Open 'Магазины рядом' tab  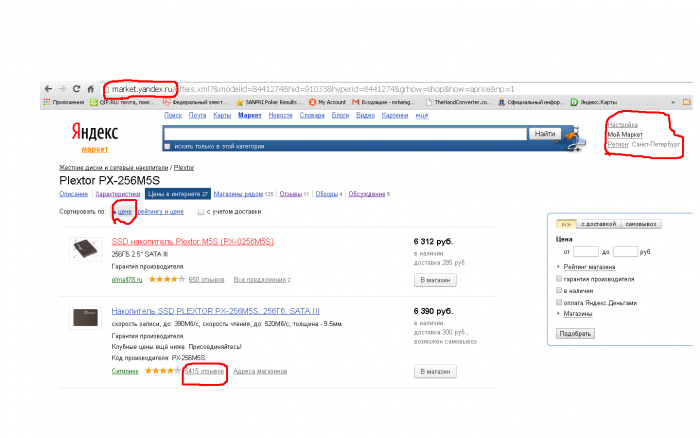tap(238, 194)
